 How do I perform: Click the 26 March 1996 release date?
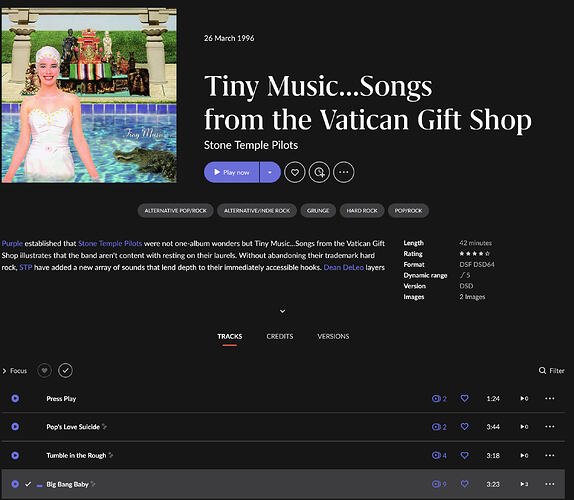[229, 38]
